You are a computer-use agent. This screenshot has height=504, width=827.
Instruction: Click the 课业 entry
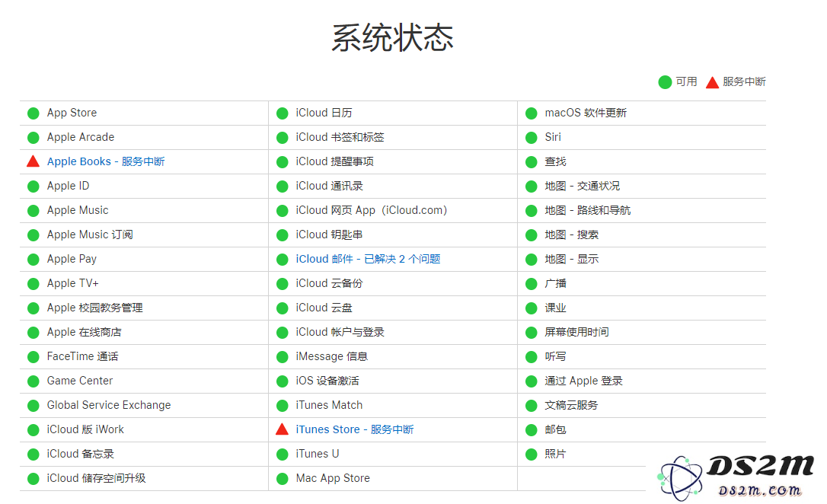[555, 308]
